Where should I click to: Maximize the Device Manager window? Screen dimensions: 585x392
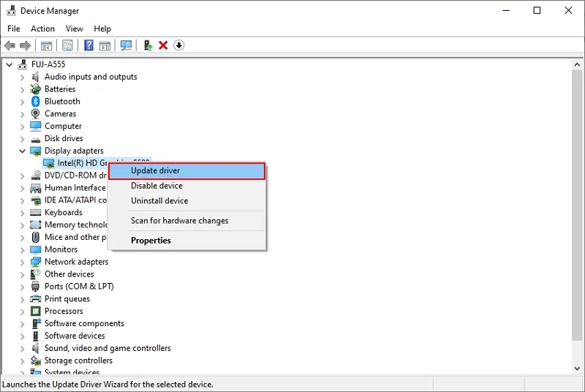click(537, 10)
